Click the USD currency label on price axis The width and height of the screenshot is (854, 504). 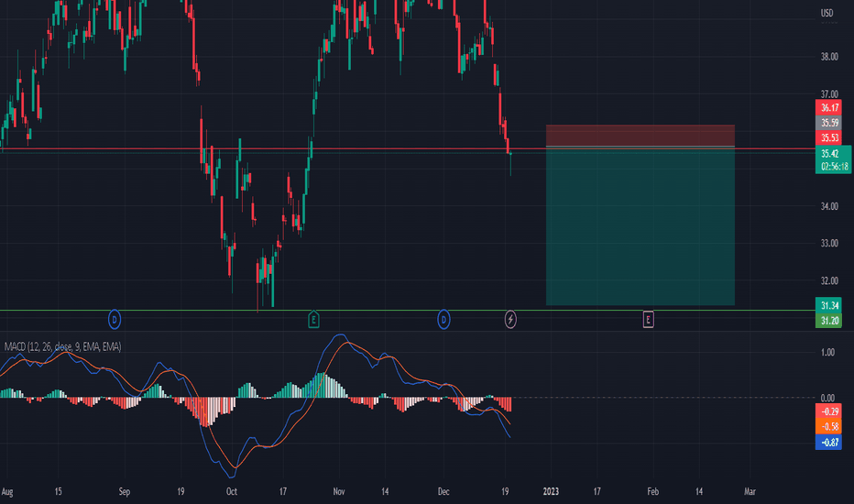point(827,13)
